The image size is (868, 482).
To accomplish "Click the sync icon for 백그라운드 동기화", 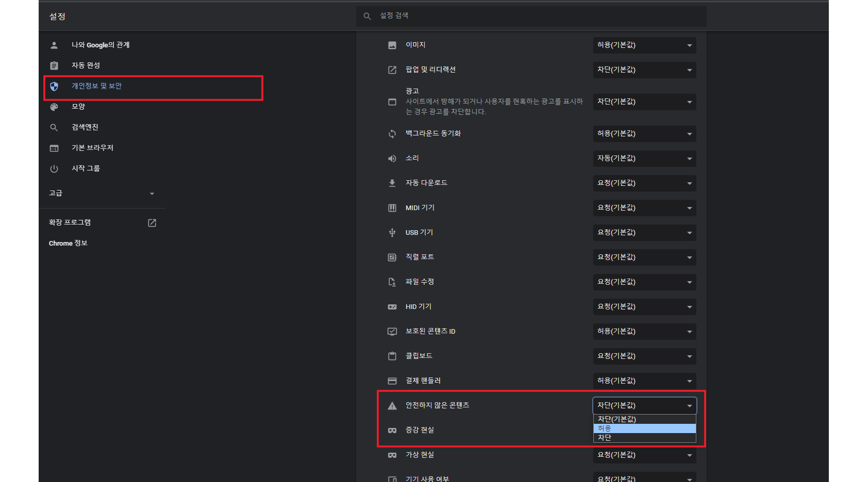I will [392, 134].
